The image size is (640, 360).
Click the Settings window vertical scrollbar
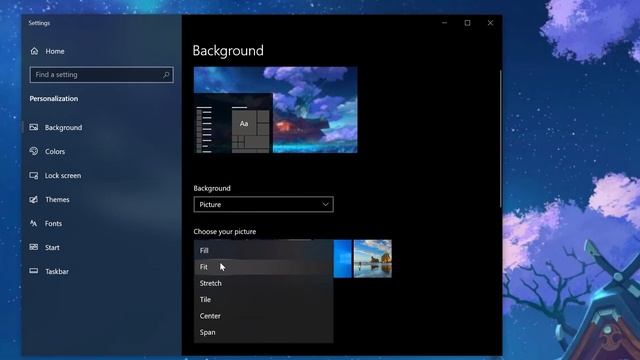pos(500,139)
